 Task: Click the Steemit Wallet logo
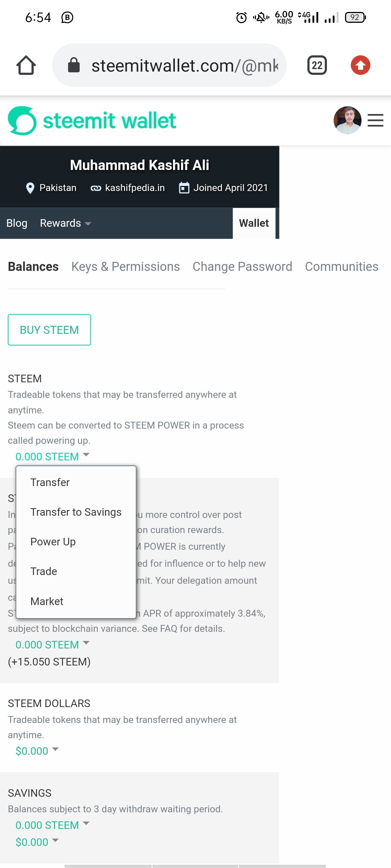click(x=92, y=120)
